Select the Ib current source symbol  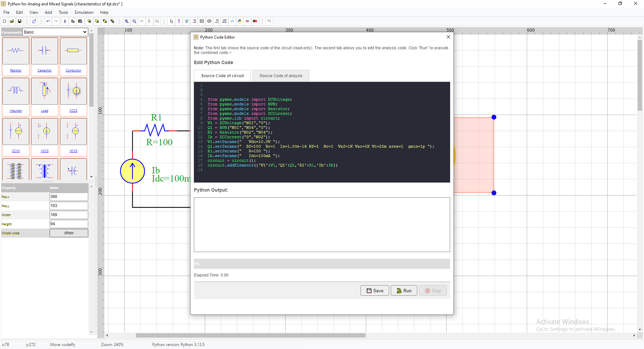pyautogui.click(x=132, y=171)
